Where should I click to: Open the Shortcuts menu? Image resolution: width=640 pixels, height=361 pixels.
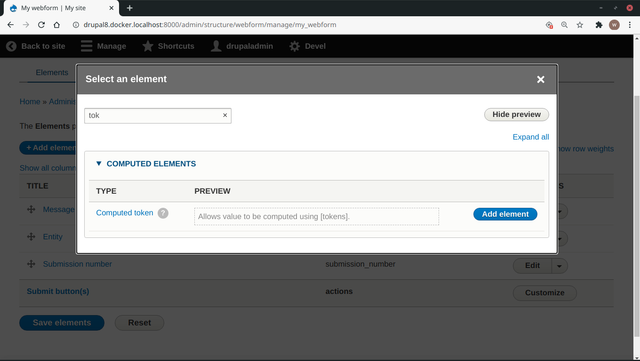pyautogui.click(x=168, y=46)
